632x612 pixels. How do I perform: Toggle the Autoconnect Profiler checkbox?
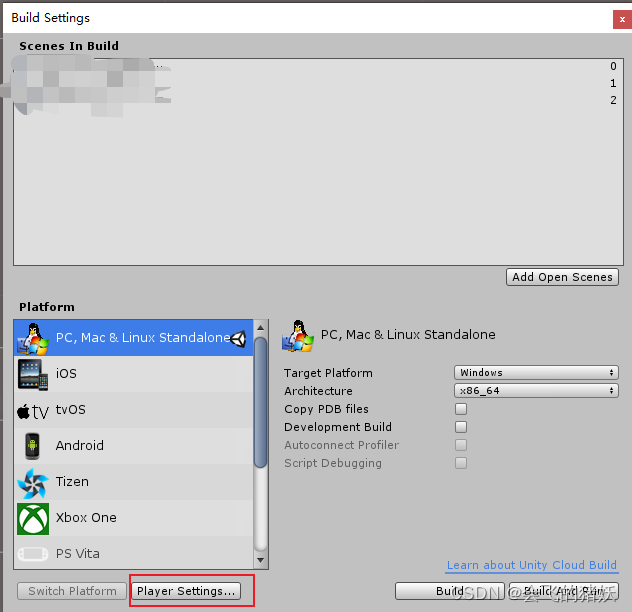(x=461, y=445)
